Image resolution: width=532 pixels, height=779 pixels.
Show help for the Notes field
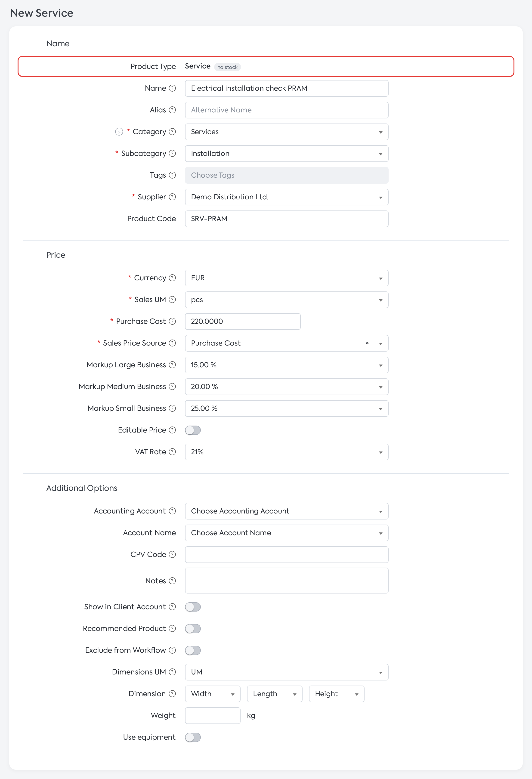click(172, 581)
